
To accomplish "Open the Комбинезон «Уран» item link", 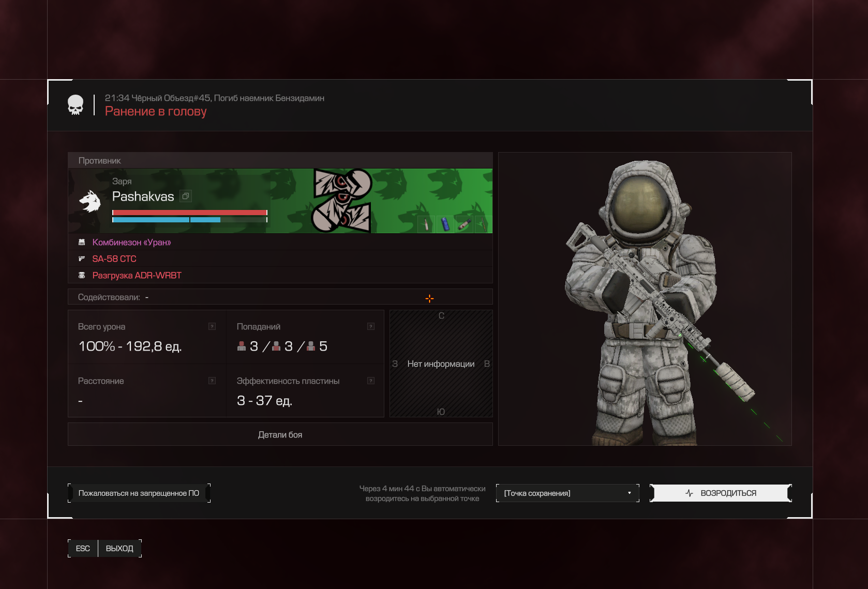I will 131,242.
